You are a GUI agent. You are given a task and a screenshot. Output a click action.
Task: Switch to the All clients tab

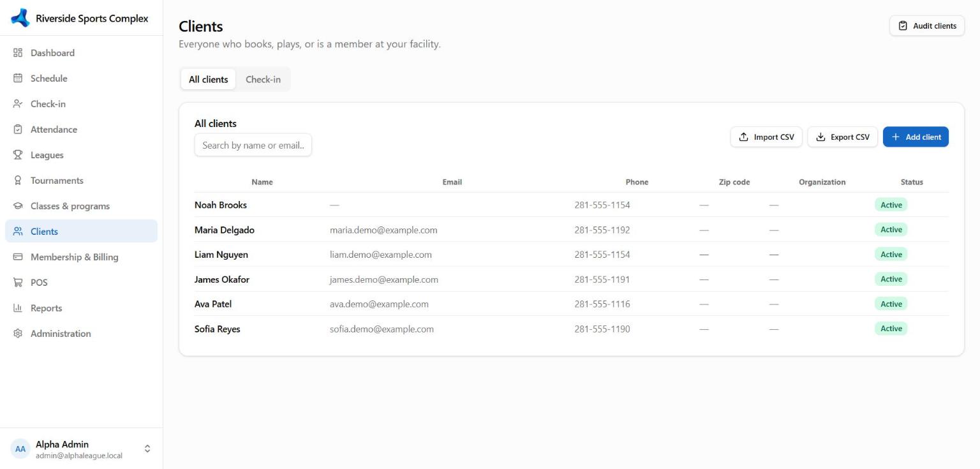tap(209, 80)
